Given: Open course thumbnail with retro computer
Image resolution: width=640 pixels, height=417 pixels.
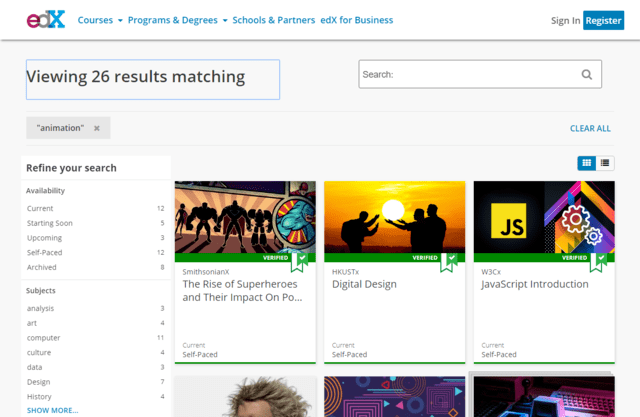Looking at the screenshot, I should (544, 397).
